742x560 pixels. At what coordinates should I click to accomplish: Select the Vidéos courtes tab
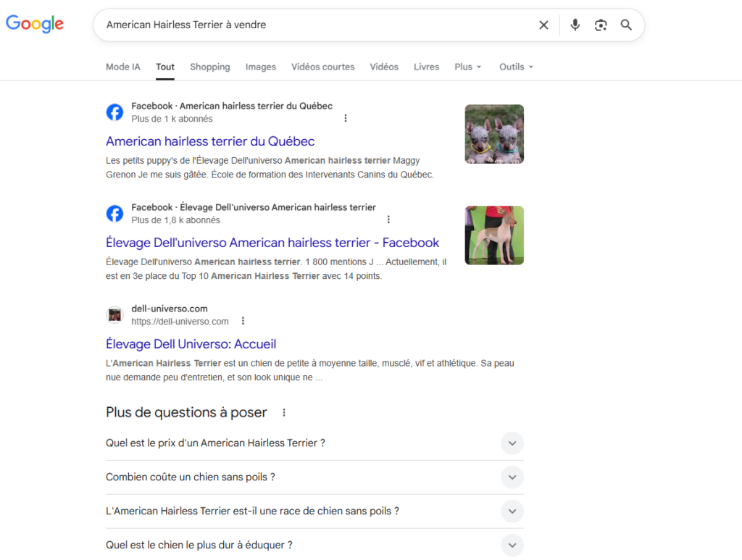[322, 67]
